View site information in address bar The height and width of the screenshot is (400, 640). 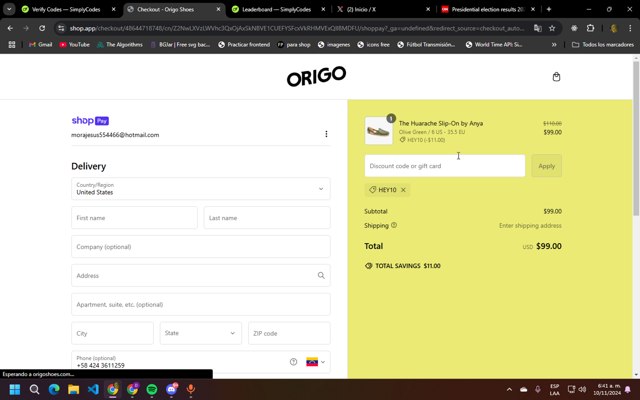(61, 28)
